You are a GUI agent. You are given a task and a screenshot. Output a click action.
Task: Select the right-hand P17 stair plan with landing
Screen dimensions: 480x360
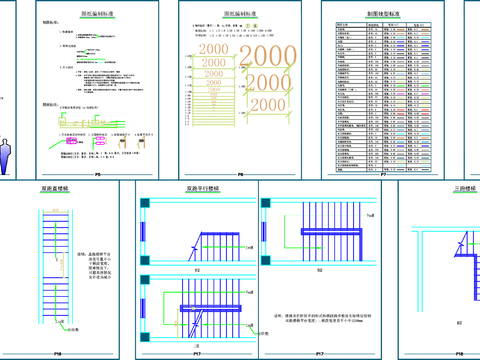coord(319,232)
